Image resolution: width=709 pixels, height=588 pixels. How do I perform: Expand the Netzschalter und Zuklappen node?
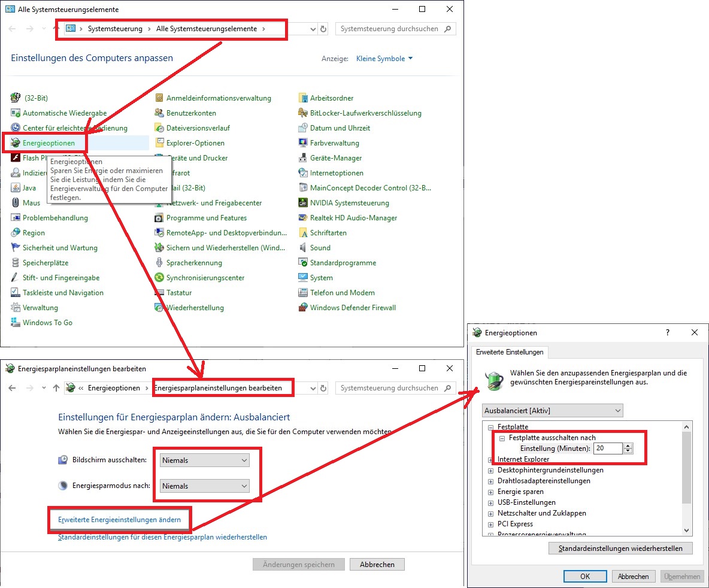(x=490, y=514)
